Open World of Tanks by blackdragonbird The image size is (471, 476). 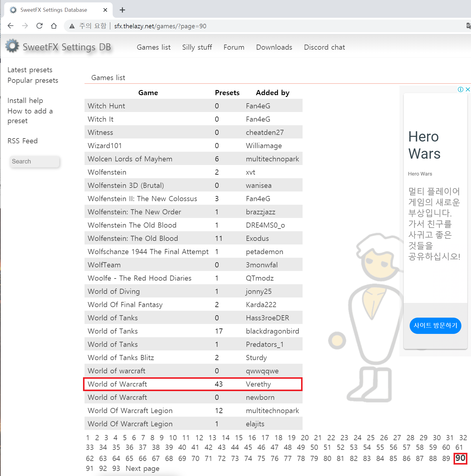click(x=113, y=331)
